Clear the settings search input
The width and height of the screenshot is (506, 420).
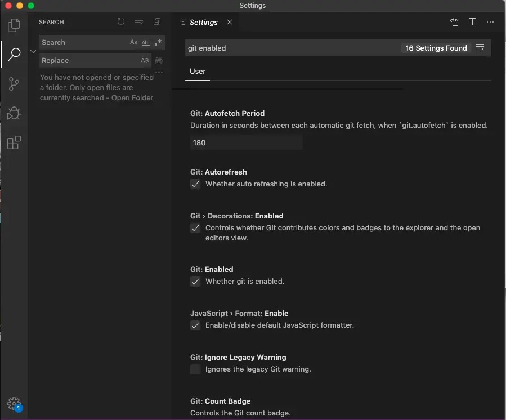coord(480,48)
